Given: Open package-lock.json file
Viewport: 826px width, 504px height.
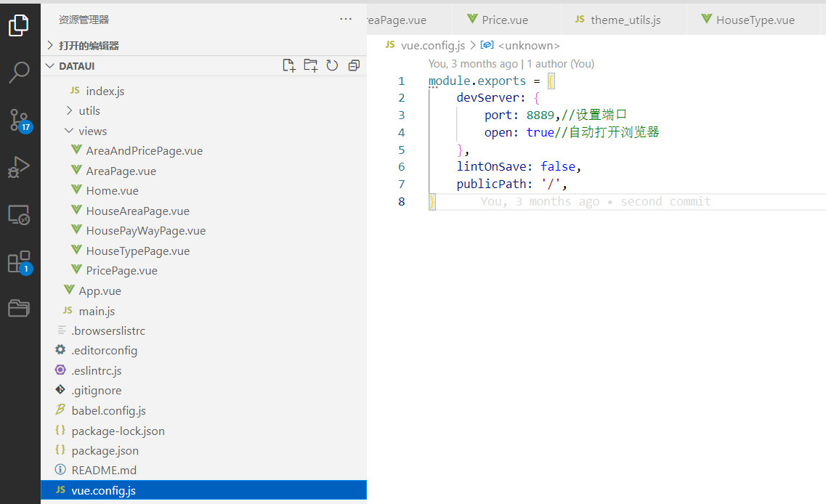Looking at the screenshot, I should click(204, 431).
